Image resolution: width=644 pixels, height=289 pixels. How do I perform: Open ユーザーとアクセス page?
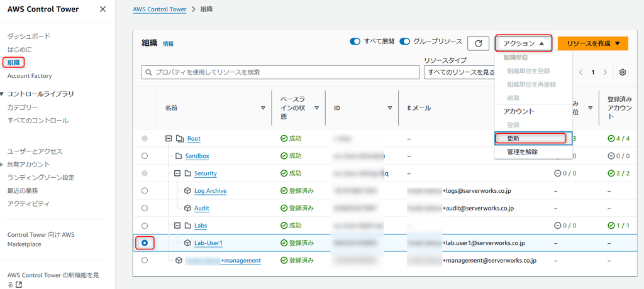coord(35,151)
